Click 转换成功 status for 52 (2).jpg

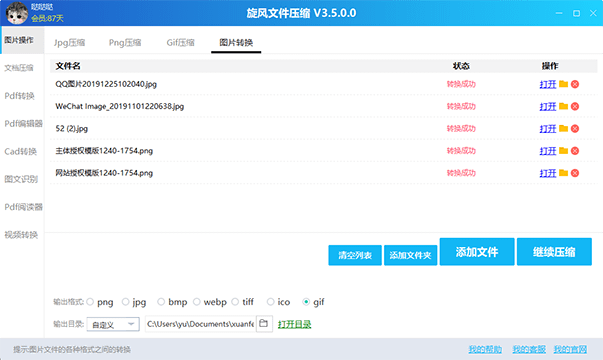point(461,128)
